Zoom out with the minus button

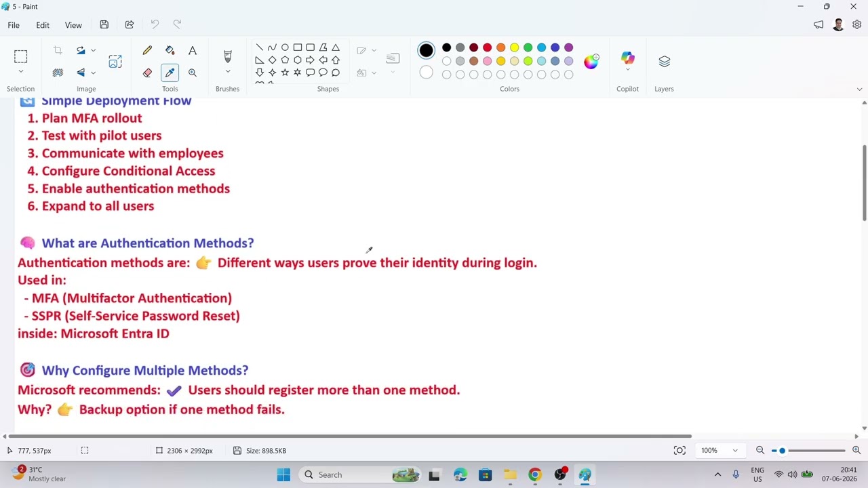760,450
